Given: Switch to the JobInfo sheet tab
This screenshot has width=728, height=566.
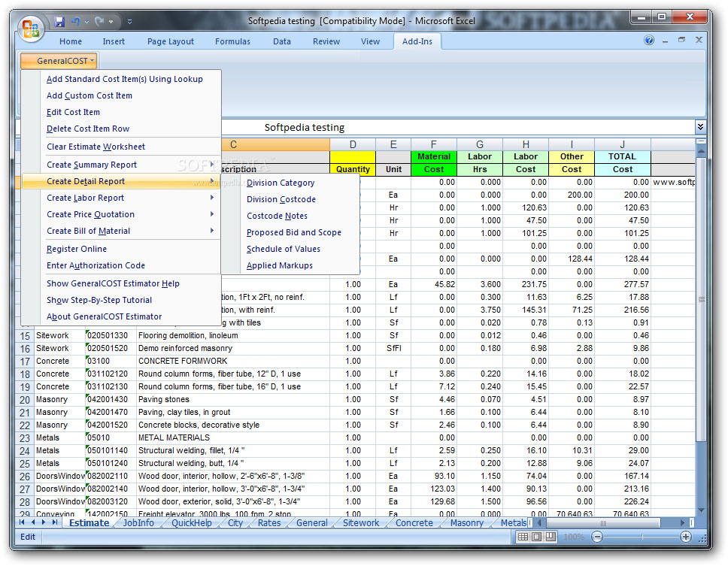Looking at the screenshot, I should tap(138, 523).
